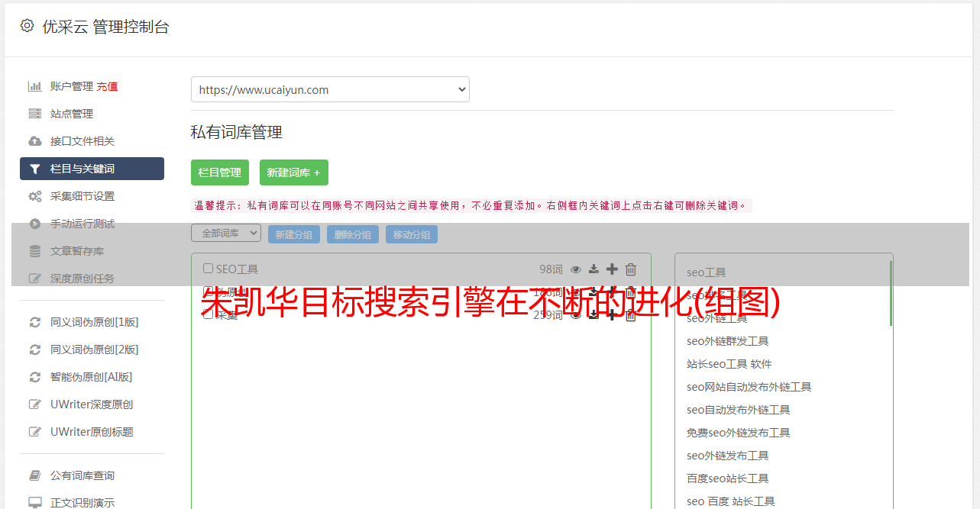Image resolution: width=980 pixels, height=509 pixels.
Task: Click the refresh icon for 同义词伪原创[1版]
Action: pyautogui.click(x=35, y=322)
